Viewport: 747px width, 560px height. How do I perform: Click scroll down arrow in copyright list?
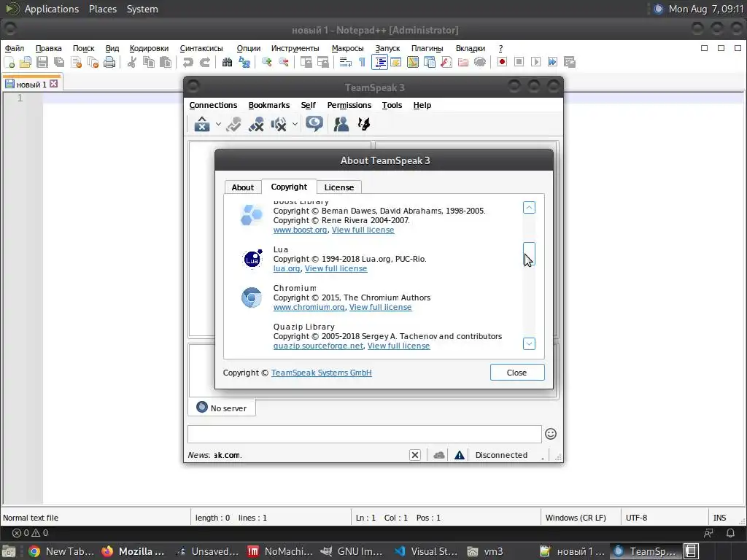click(529, 343)
